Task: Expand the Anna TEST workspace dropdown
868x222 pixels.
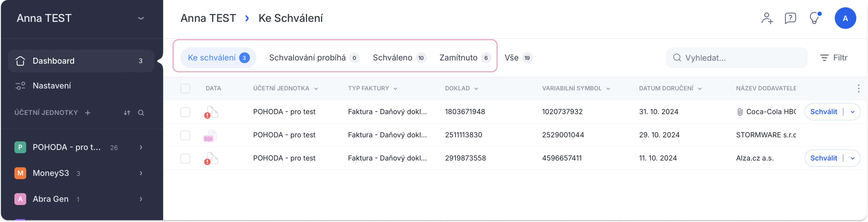Action: (x=141, y=18)
